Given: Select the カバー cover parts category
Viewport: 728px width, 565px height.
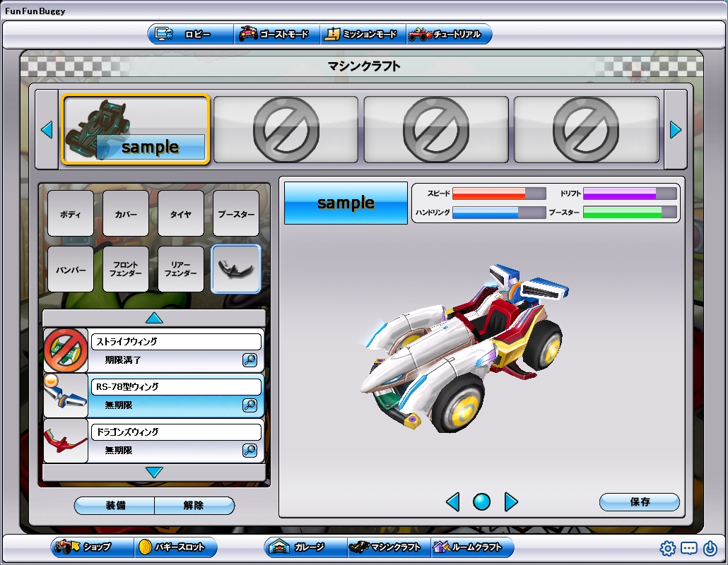Looking at the screenshot, I should click(126, 214).
